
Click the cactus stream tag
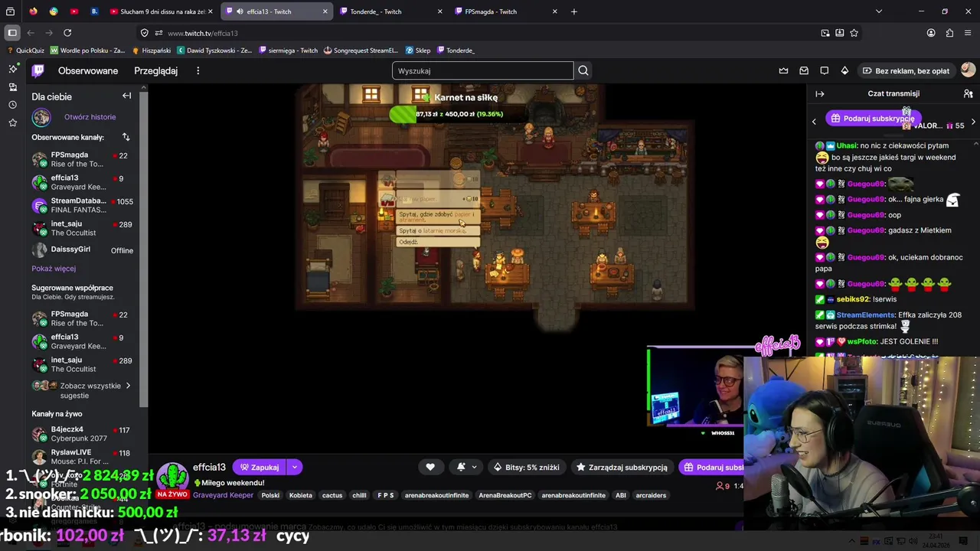(332, 495)
